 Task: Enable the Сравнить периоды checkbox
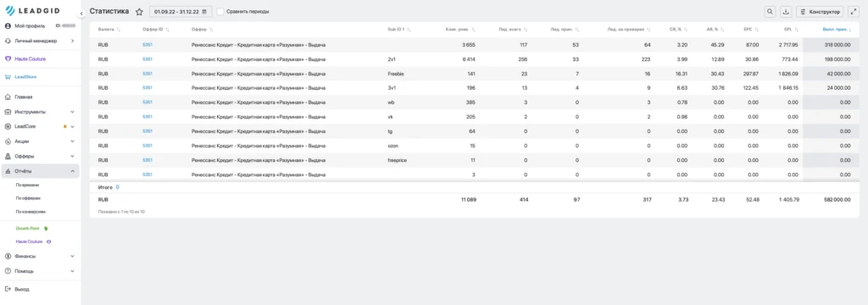pyautogui.click(x=220, y=12)
